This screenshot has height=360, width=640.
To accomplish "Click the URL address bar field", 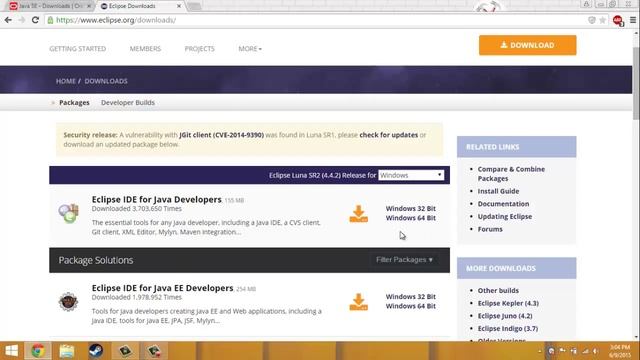I will [x=318, y=20].
